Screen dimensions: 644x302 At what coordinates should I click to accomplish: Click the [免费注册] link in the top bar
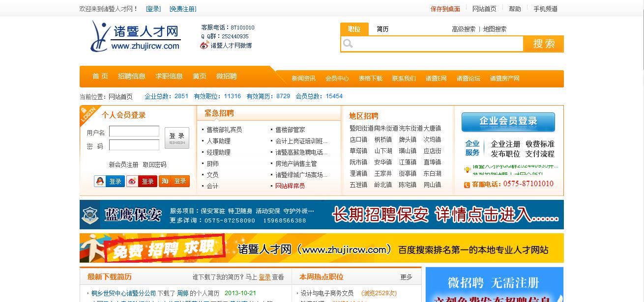pyautogui.click(x=183, y=9)
